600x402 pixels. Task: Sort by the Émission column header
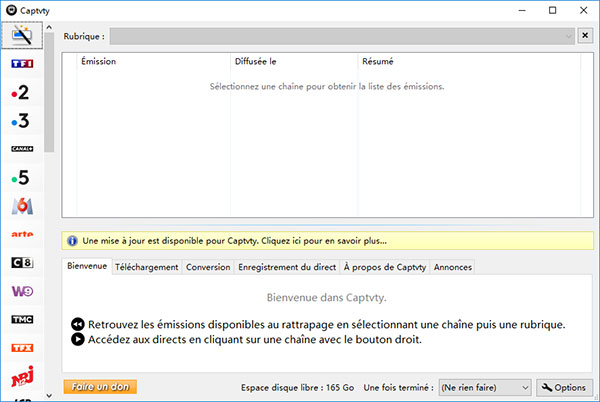[x=154, y=61]
